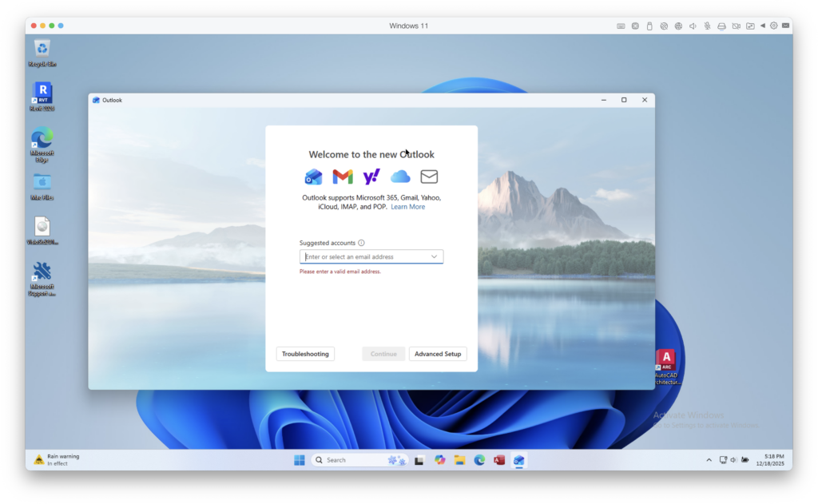Click the Yahoo mail icon
Screen dimensions: 818x504
(371, 177)
